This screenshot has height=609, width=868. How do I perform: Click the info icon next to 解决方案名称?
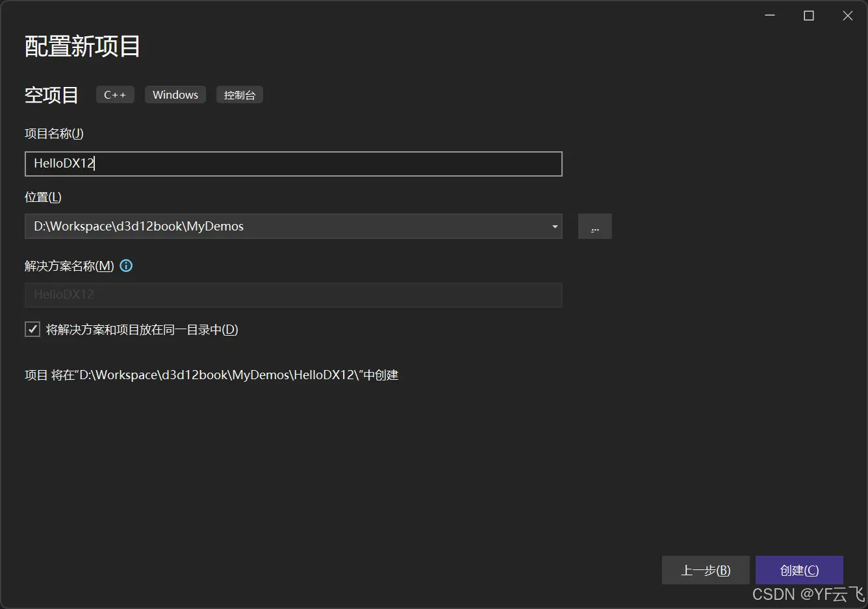[x=126, y=266]
